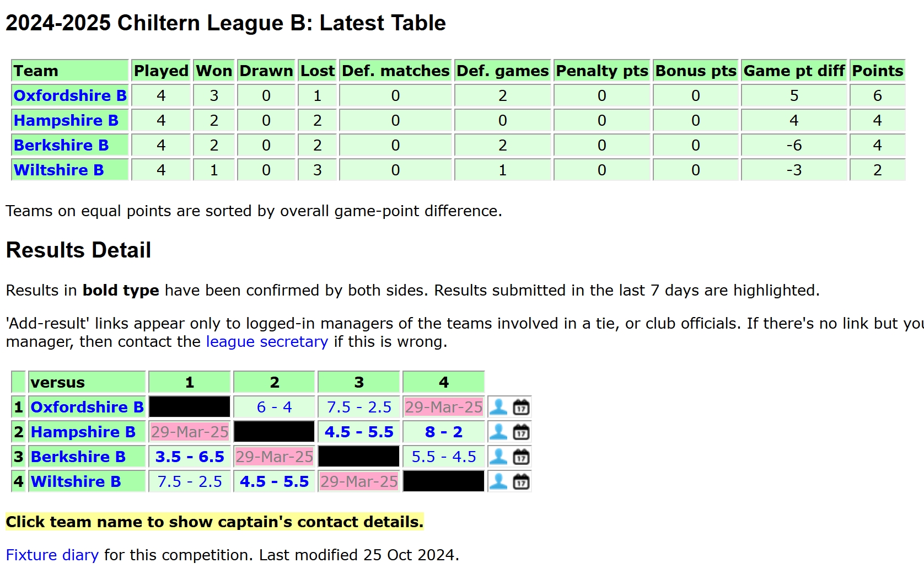Open the calendar icon in Oxfordshire B row
The height and width of the screenshot is (579, 924).
521,407
